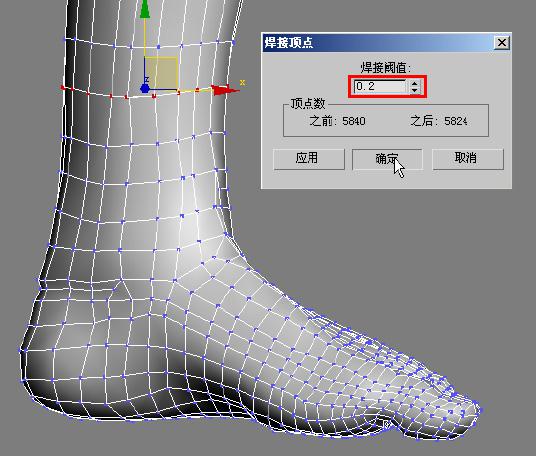This screenshot has width=536, height=456.
Task: Decrease weld threshold with the down spinner arrow
Action: pyautogui.click(x=415, y=90)
